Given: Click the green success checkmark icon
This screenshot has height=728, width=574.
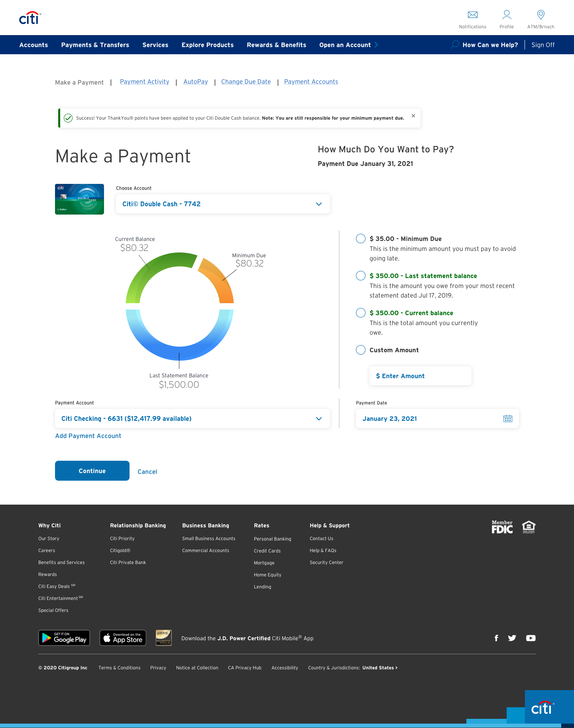Looking at the screenshot, I should [x=68, y=118].
